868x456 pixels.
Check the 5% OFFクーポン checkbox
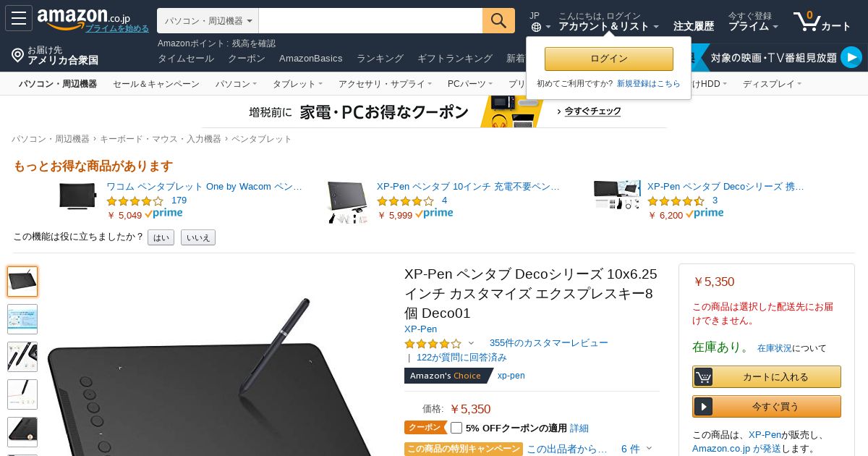pos(456,428)
